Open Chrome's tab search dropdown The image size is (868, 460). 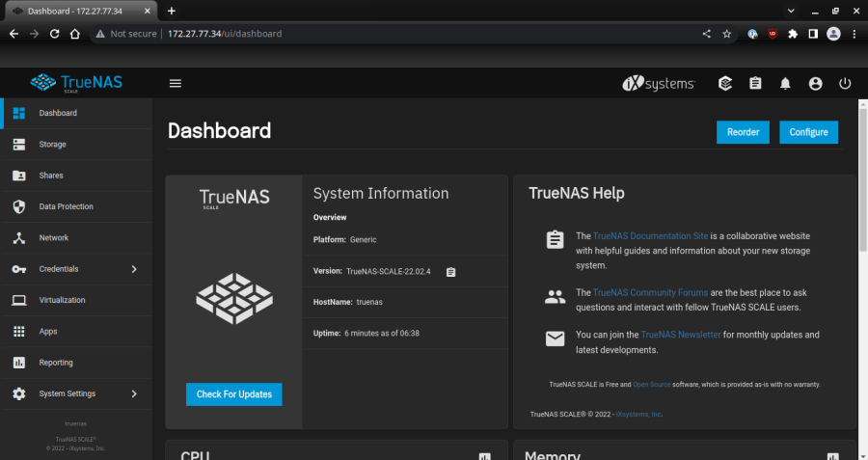pyautogui.click(x=791, y=11)
